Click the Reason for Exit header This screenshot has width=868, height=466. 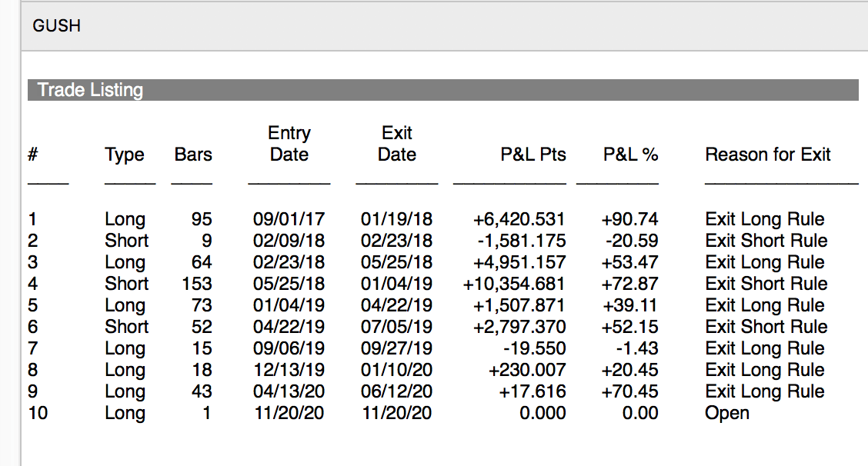click(x=767, y=155)
